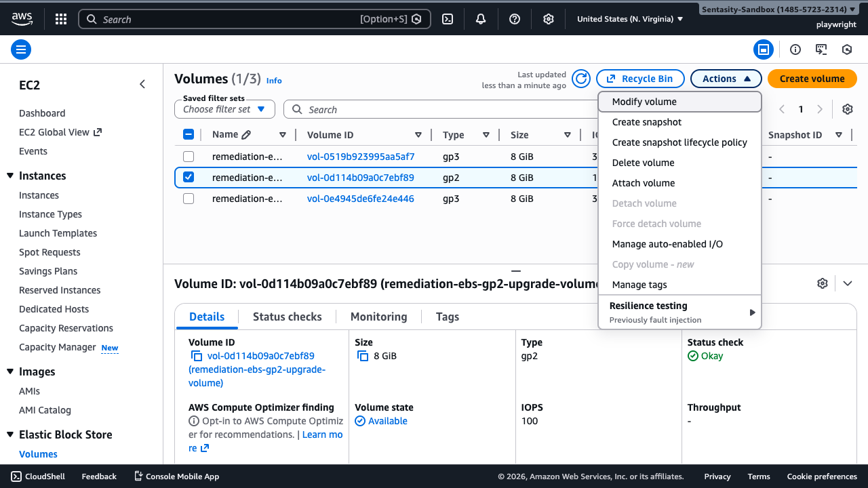
Task: Collapse the Instances sidebar section
Action: point(10,176)
